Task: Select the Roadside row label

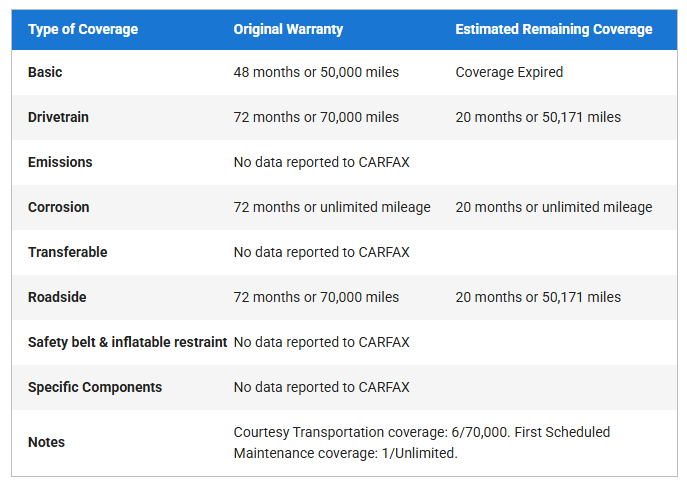Action: point(57,297)
